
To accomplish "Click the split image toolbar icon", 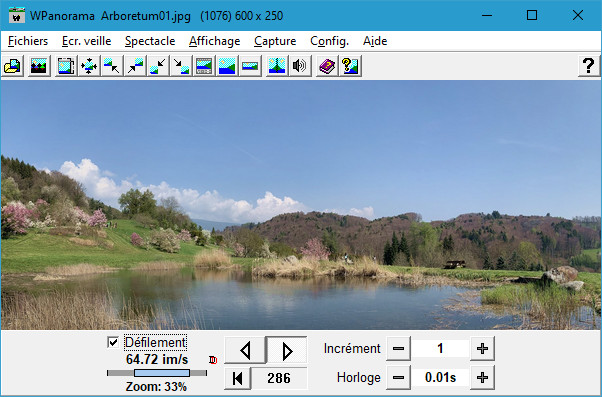I will tap(277, 66).
